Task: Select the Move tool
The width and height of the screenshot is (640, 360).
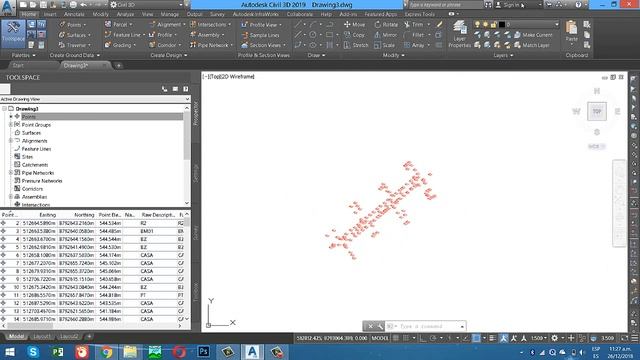Action: pyautogui.click(x=354, y=24)
